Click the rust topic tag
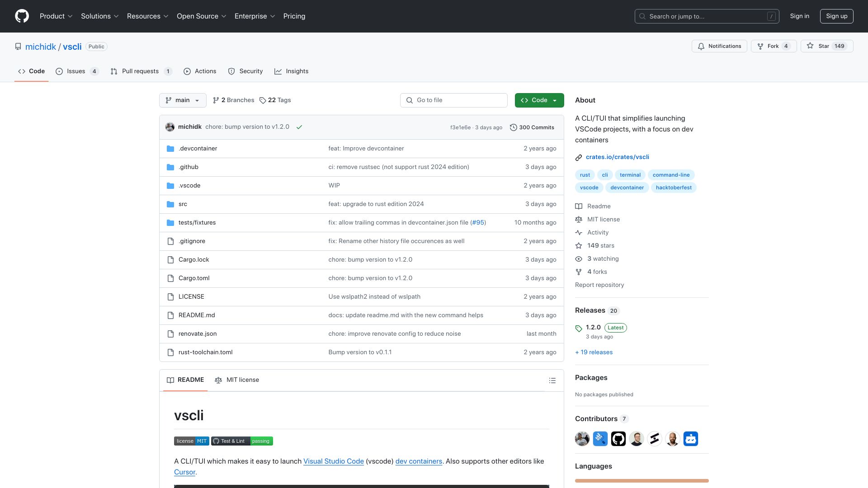This screenshot has height=488, width=868. pos(585,175)
